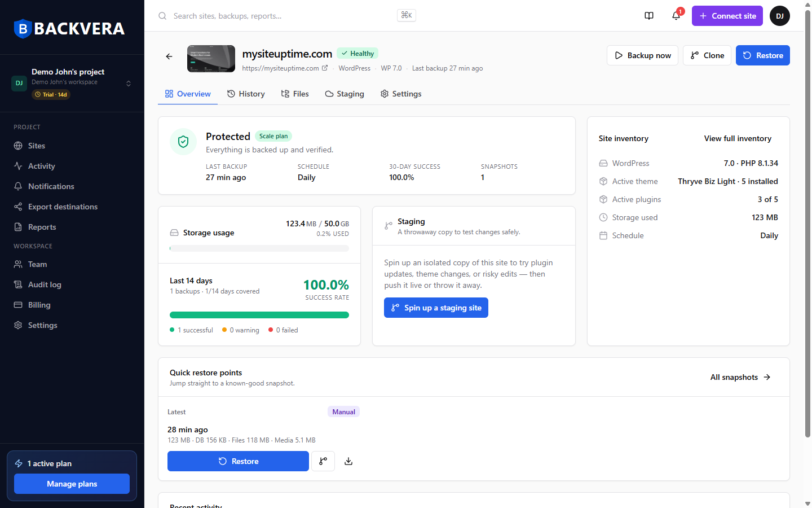Click the Healthy status badge

point(358,53)
